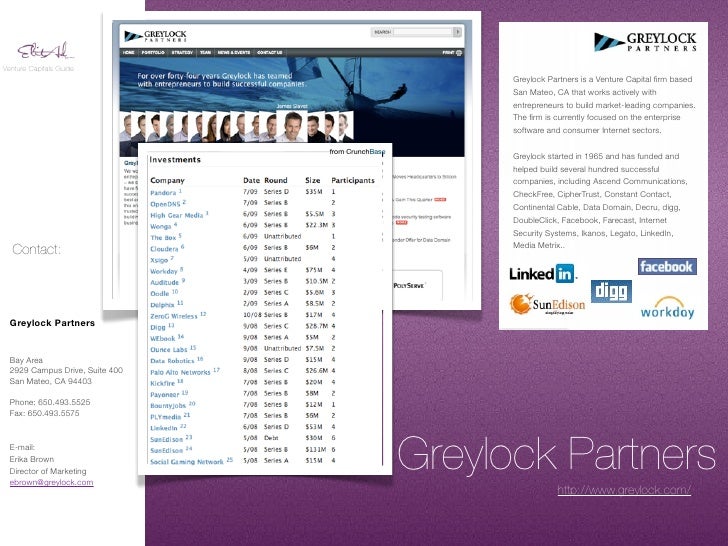Screen dimensions: 728x546
Task: Open the TEAM nav item
Action: point(205,52)
